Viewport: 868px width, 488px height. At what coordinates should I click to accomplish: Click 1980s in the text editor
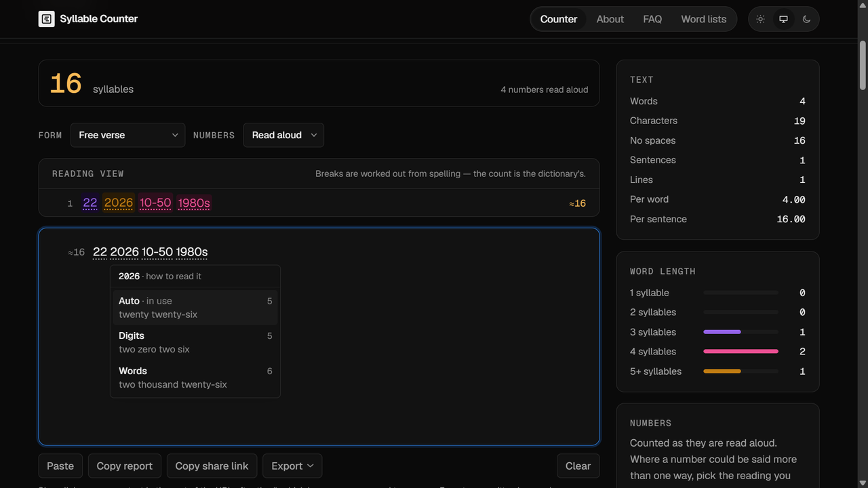click(x=192, y=252)
